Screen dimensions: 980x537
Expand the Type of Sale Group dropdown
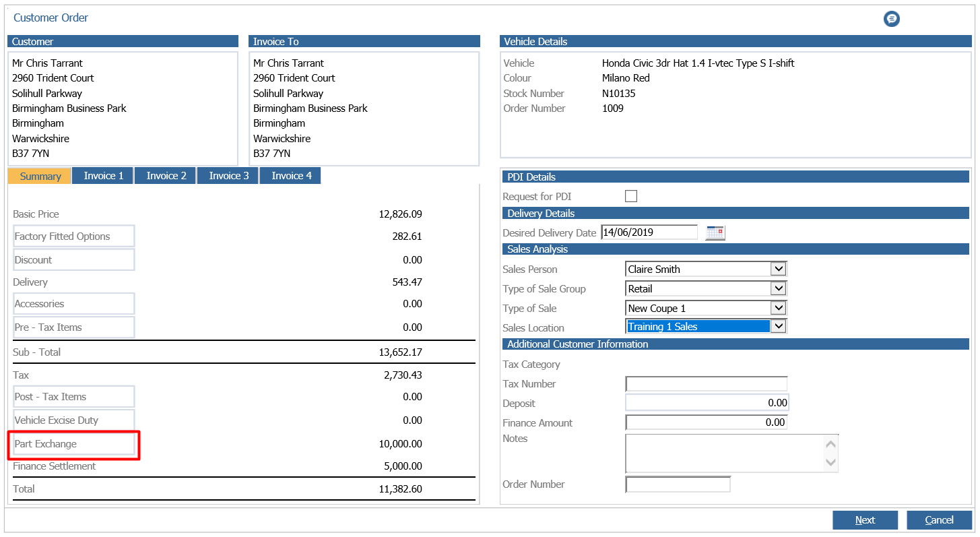pos(779,288)
